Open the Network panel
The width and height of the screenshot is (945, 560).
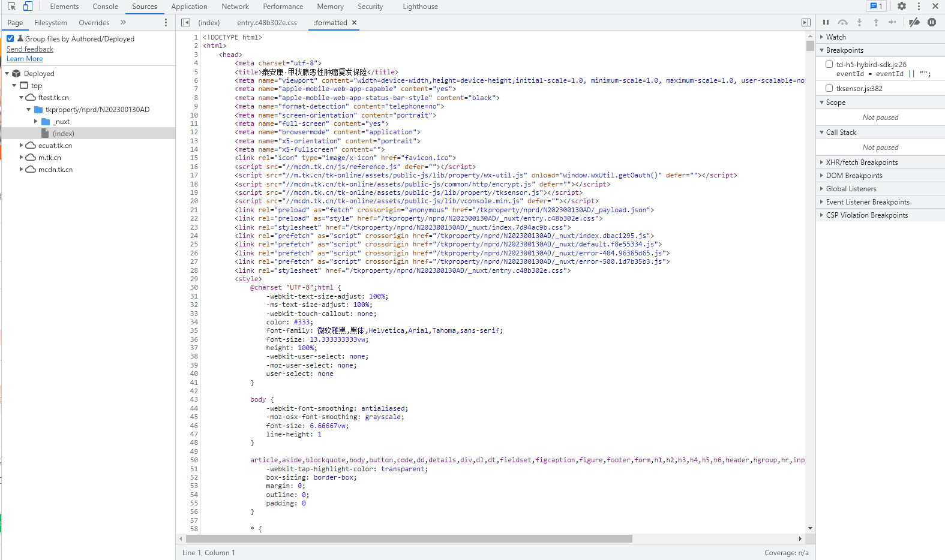(235, 7)
